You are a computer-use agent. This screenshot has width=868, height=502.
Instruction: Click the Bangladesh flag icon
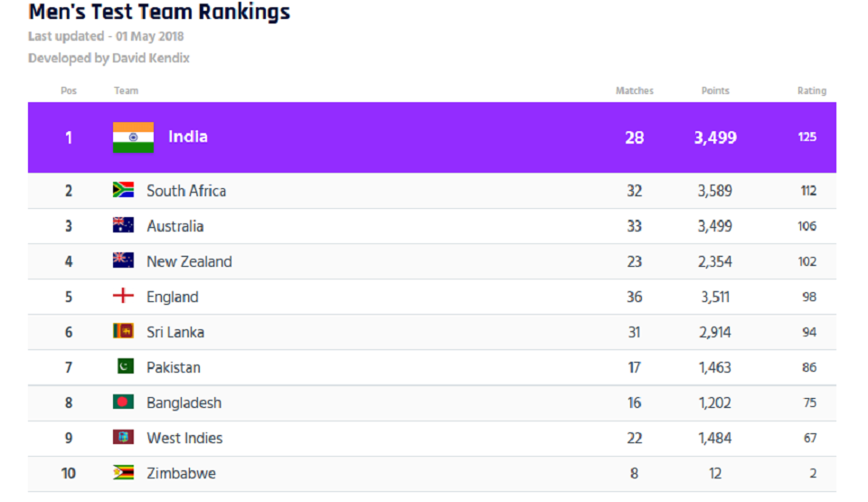click(x=123, y=402)
